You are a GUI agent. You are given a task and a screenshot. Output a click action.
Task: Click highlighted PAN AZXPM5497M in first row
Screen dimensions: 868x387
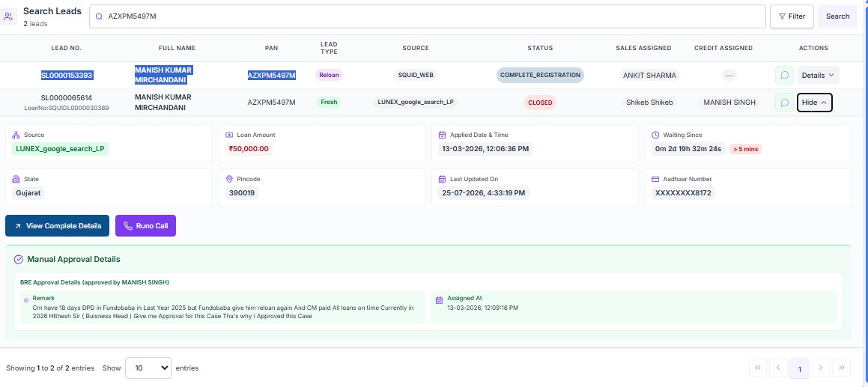(271, 76)
